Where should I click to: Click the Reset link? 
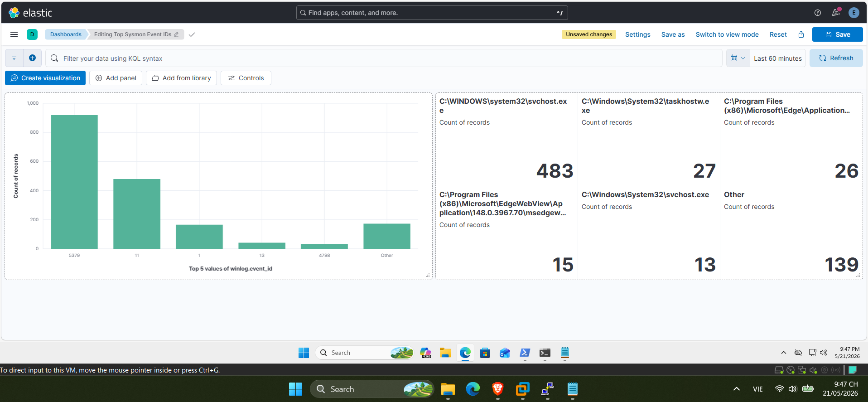778,34
